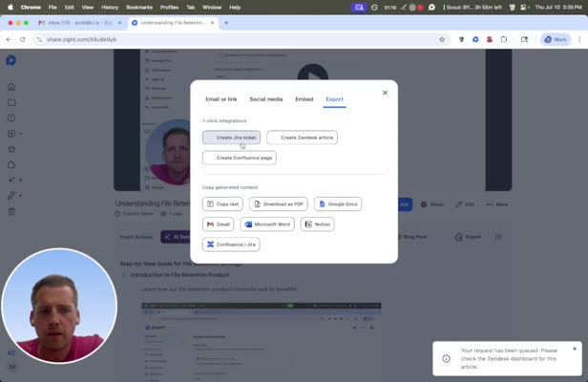Go back in Chrome
The image size is (588, 382).
[x=9, y=39]
